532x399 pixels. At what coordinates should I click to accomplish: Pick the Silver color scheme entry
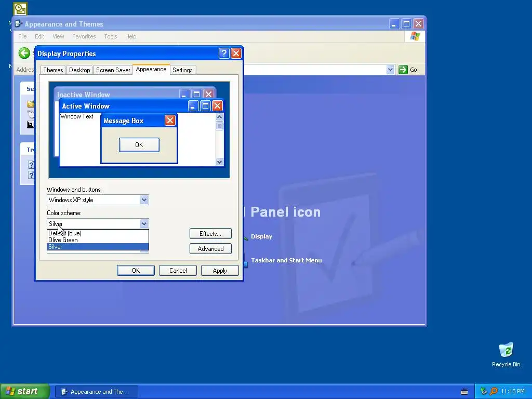(98, 247)
